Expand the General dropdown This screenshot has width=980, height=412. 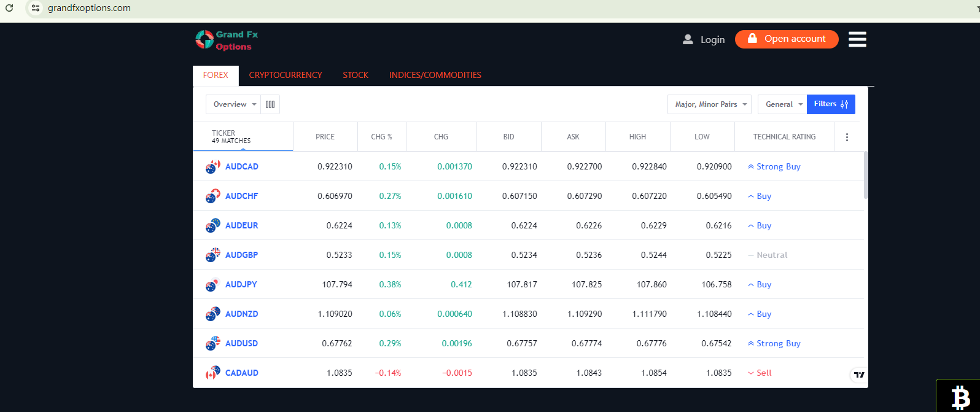[782, 104]
